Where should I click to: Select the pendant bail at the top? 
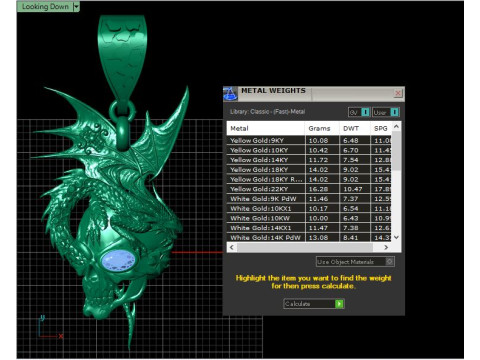pos(122,57)
